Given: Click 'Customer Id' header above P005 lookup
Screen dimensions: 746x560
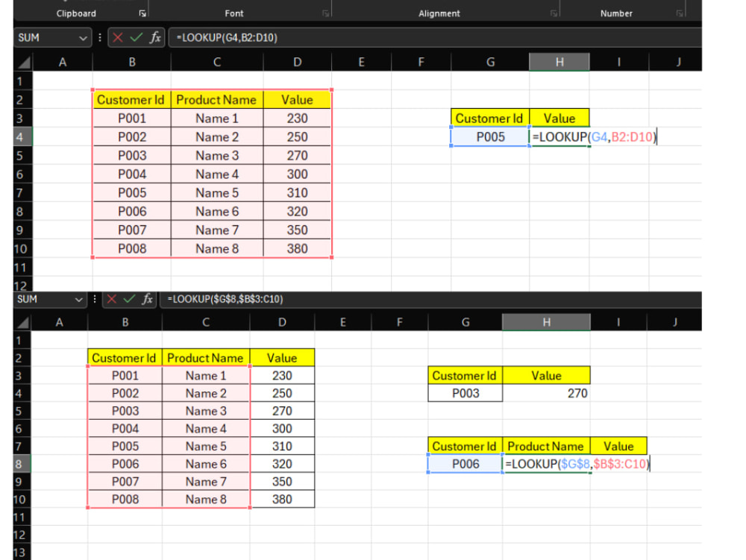Looking at the screenshot, I should pyautogui.click(x=490, y=119).
